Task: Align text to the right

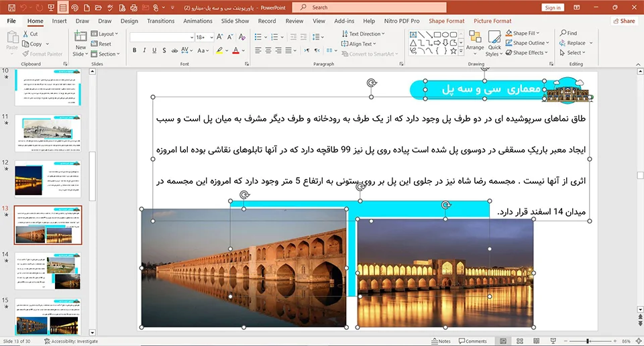Action: pos(278,50)
